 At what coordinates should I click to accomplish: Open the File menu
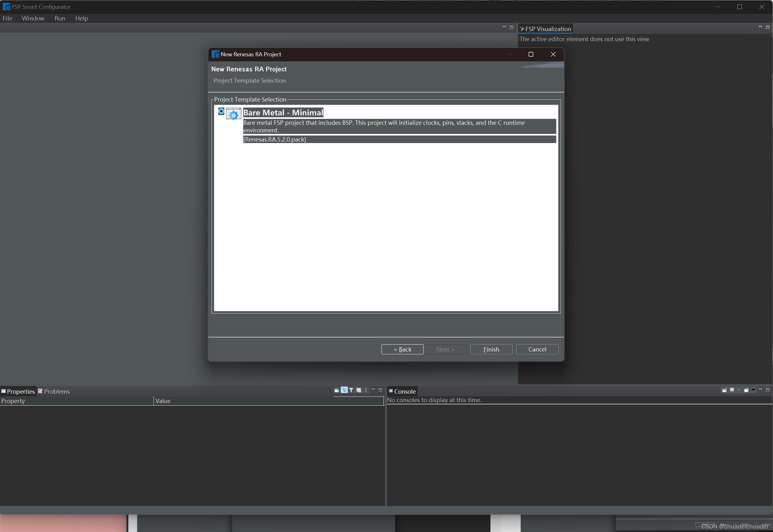tap(7, 18)
